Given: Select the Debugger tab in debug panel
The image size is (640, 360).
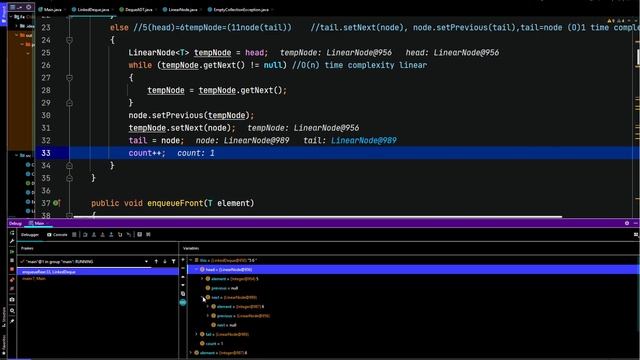Looking at the screenshot, I should (x=30, y=235).
